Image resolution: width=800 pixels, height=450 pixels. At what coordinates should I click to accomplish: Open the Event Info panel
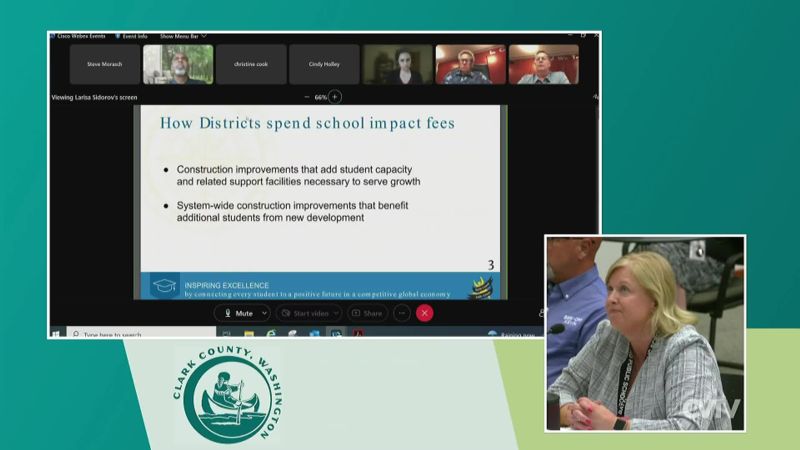tap(132, 36)
